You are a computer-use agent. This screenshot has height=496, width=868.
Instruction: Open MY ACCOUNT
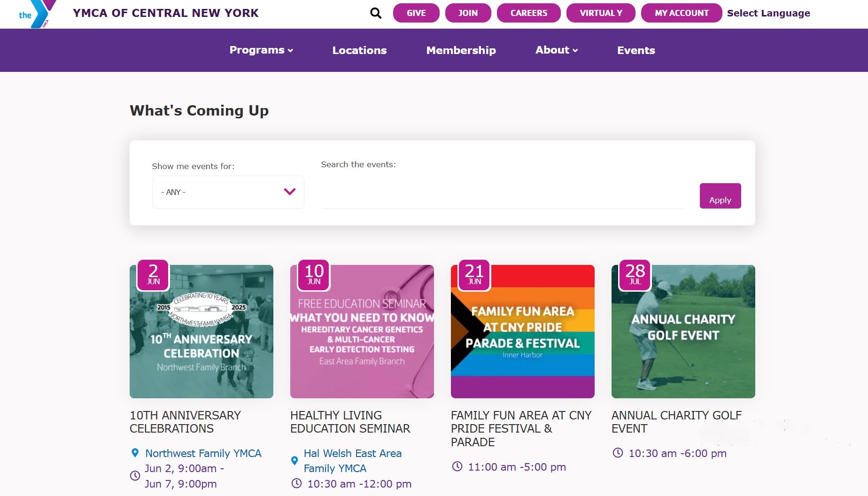(682, 13)
